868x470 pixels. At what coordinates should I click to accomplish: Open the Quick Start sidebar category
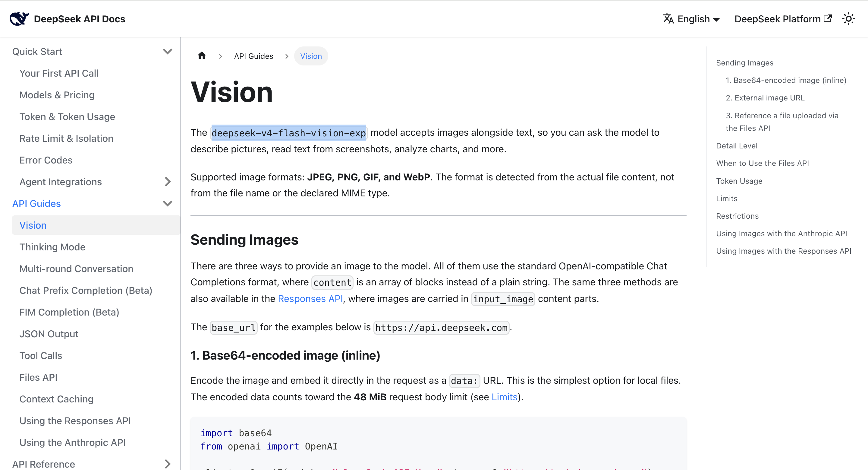(x=37, y=52)
